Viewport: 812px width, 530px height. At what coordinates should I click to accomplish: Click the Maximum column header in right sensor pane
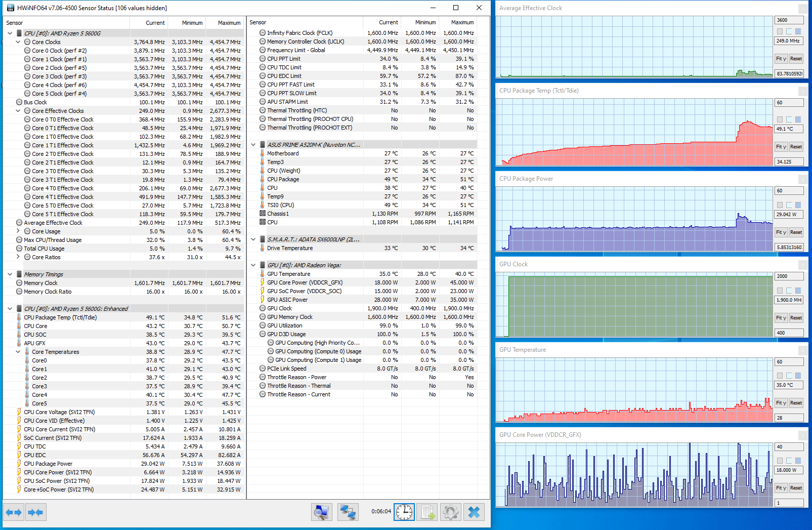[458, 22]
